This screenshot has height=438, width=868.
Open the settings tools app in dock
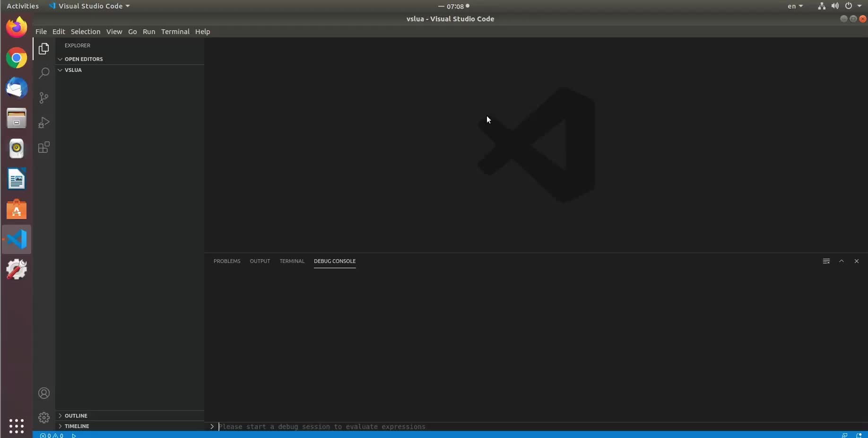[x=17, y=270]
